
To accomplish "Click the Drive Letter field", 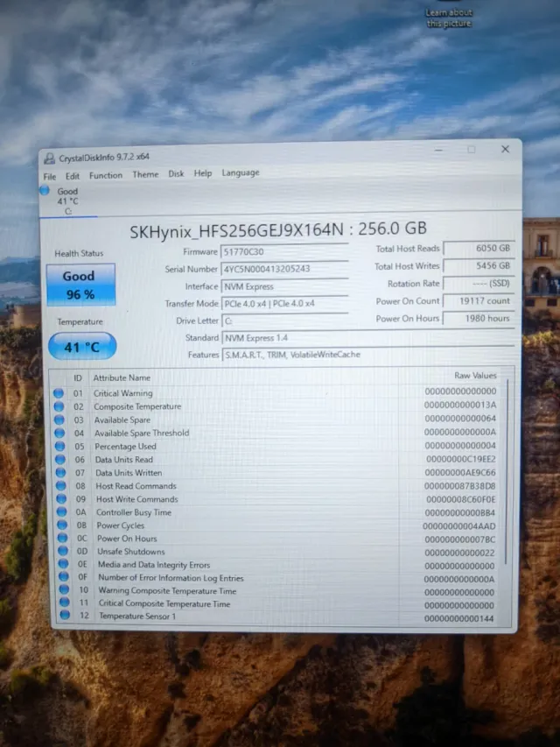I will coord(284,321).
